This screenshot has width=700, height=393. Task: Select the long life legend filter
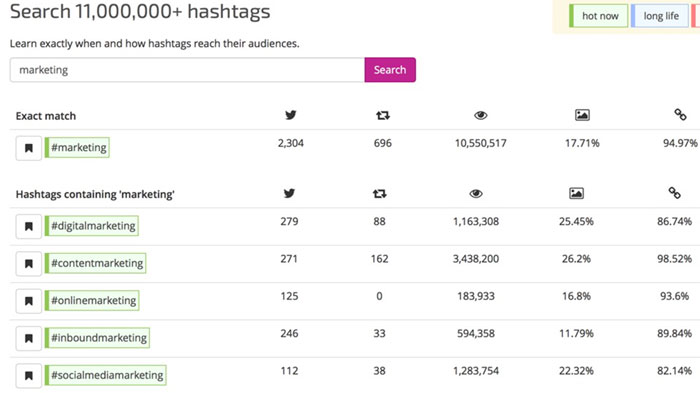point(660,16)
